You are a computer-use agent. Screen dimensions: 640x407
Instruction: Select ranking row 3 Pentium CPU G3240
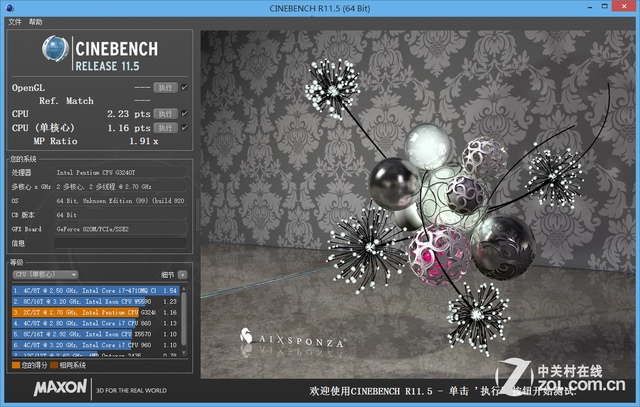pos(96,313)
